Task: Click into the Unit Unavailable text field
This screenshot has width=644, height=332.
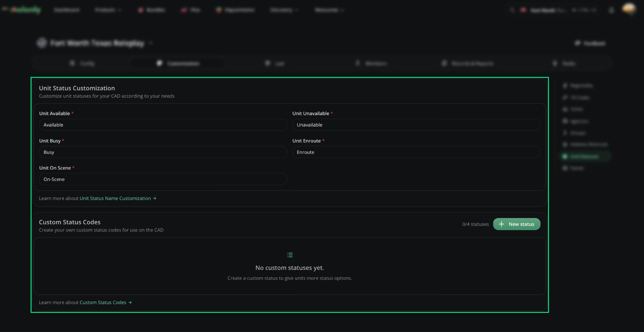Action: (416, 125)
